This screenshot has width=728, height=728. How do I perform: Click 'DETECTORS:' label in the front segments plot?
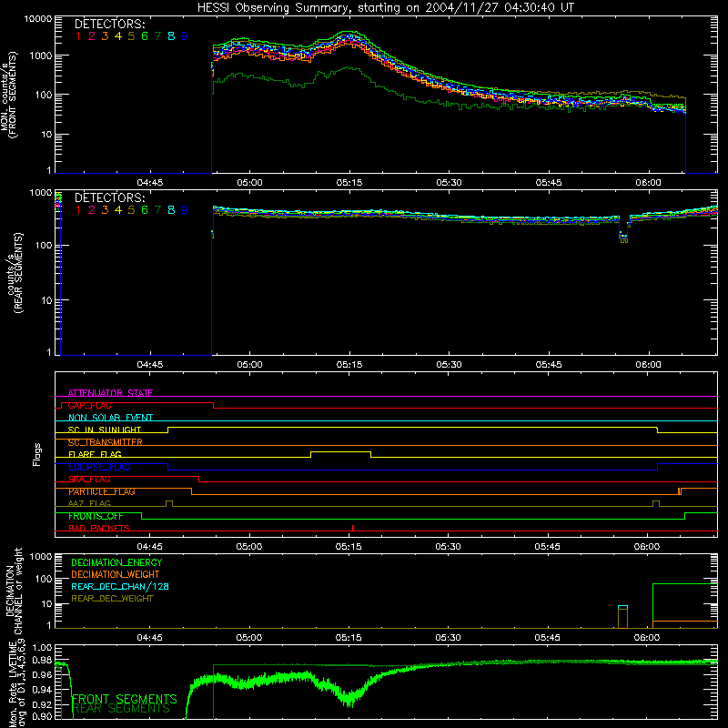pyautogui.click(x=109, y=25)
